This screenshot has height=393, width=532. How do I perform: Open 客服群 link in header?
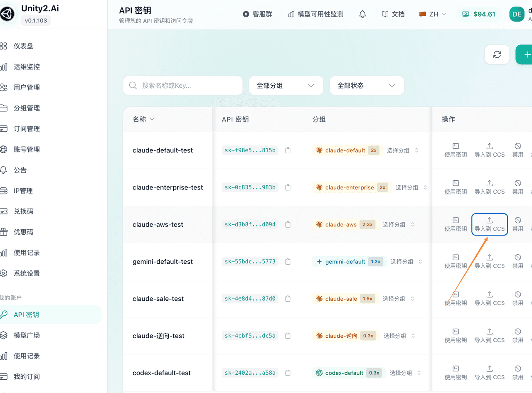(x=258, y=14)
